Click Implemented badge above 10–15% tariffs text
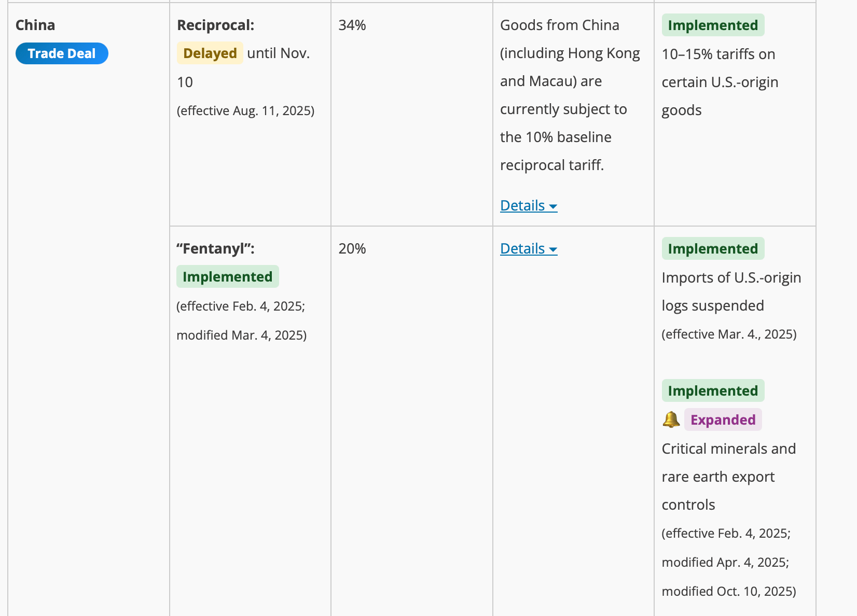Viewport: 857px width, 616px height. coord(712,25)
